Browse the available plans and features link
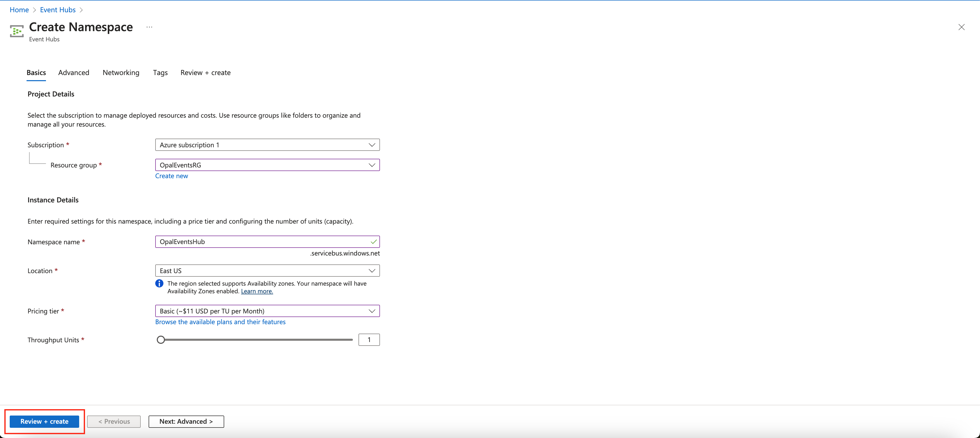The height and width of the screenshot is (438, 980). [220, 322]
